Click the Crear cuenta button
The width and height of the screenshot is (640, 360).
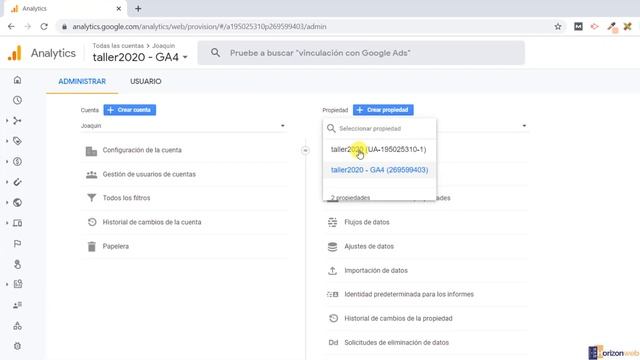tap(129, 110)
